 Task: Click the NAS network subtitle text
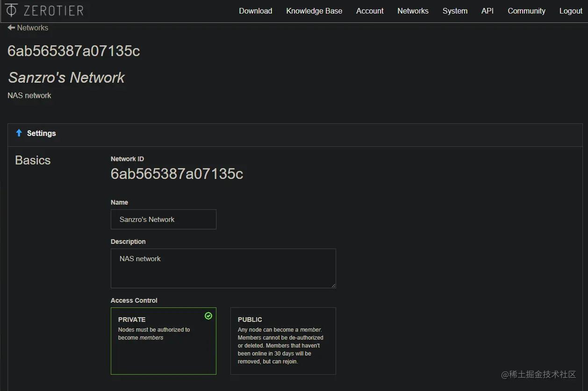click(x=29, y=95)
